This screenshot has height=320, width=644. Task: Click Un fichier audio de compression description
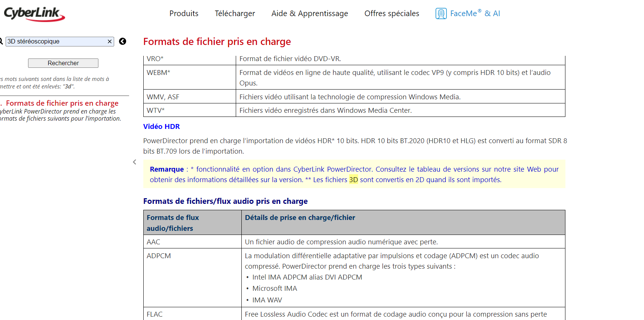(341, 242)
